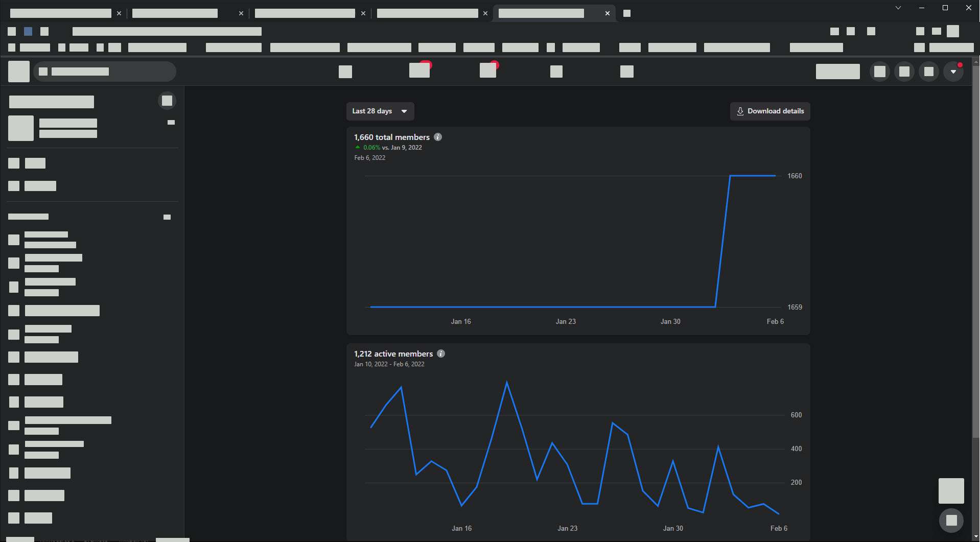Click the Jan 23 label on members chart
The image size is (980, 542).
click(x=566, y=321)
